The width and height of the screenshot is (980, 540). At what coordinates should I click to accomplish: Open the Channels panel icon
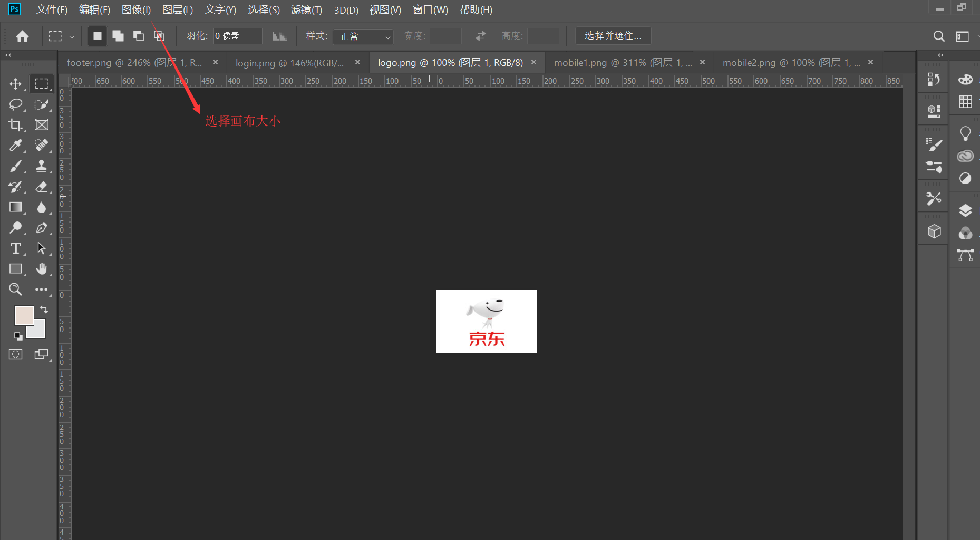[965, 233]
